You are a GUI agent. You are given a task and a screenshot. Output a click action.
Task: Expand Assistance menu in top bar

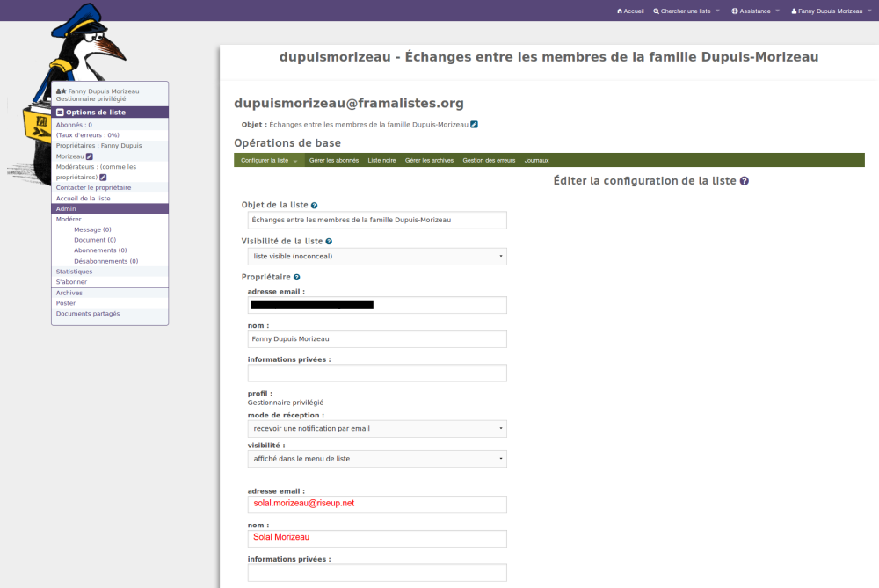pyautogui.click(x=755, y=11)
